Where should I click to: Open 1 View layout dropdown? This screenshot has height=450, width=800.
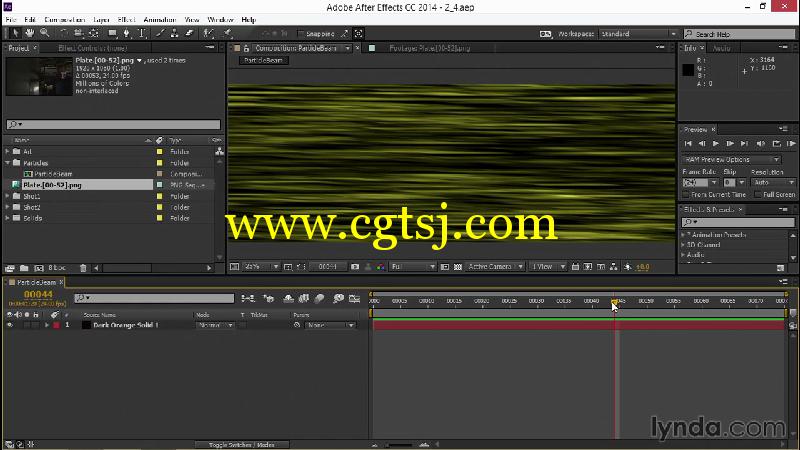point(547,267)
